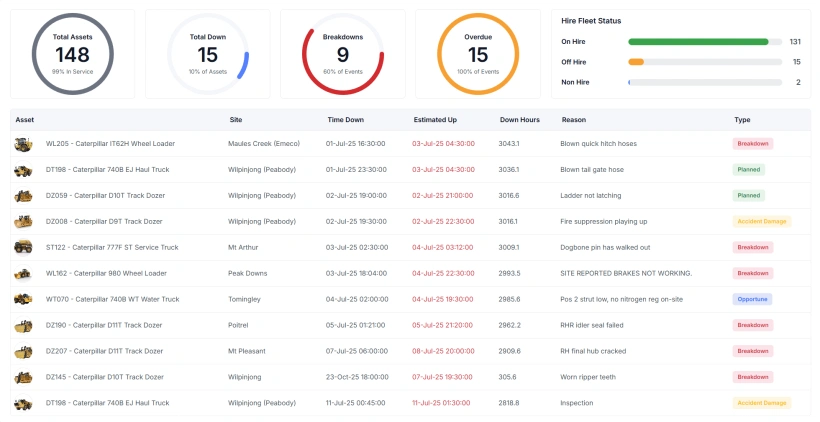Sort by the Down Hours column header
Screen dimensions: 820x422
click(519, 119)
